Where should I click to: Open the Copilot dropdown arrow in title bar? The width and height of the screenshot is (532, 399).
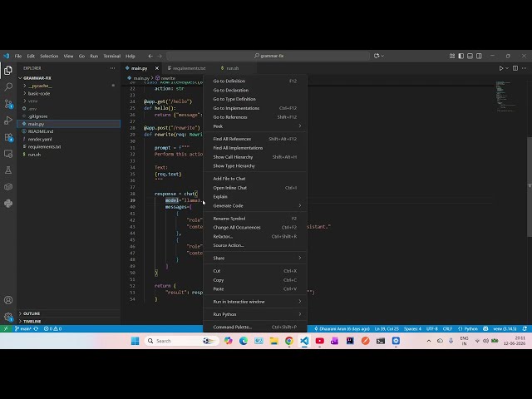[x=382, y=56]
